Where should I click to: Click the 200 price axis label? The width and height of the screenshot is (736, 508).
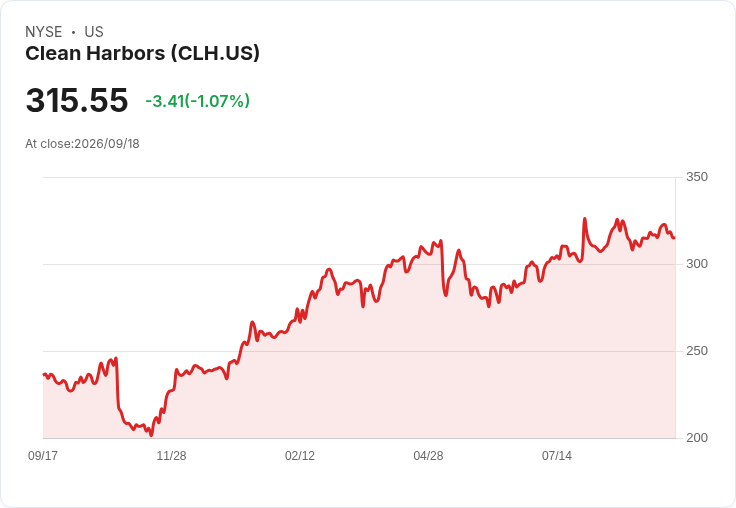(x=697, y=438)
